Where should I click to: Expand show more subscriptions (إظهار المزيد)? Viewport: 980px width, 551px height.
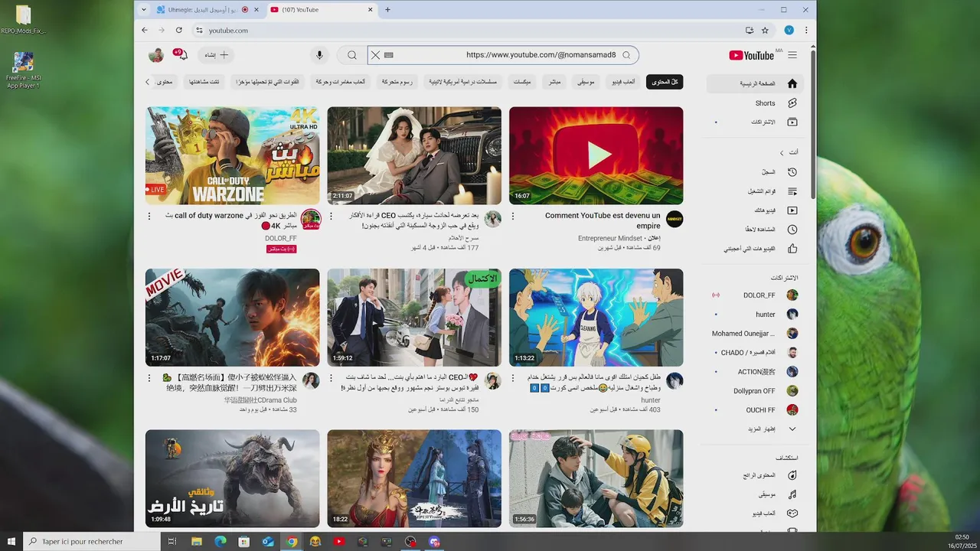(x=792, y=429)
